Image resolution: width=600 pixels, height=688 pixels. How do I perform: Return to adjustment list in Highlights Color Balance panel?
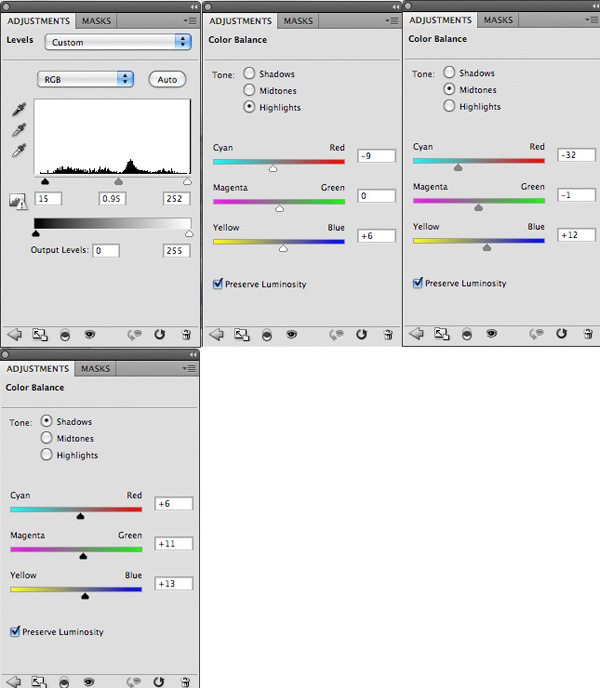point(216,335)
